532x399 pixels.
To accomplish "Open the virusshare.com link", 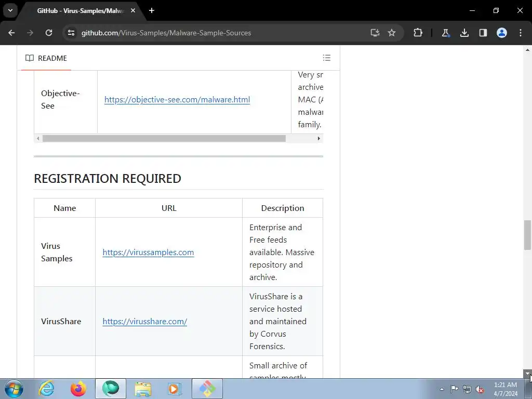I will tap(145, 321).
